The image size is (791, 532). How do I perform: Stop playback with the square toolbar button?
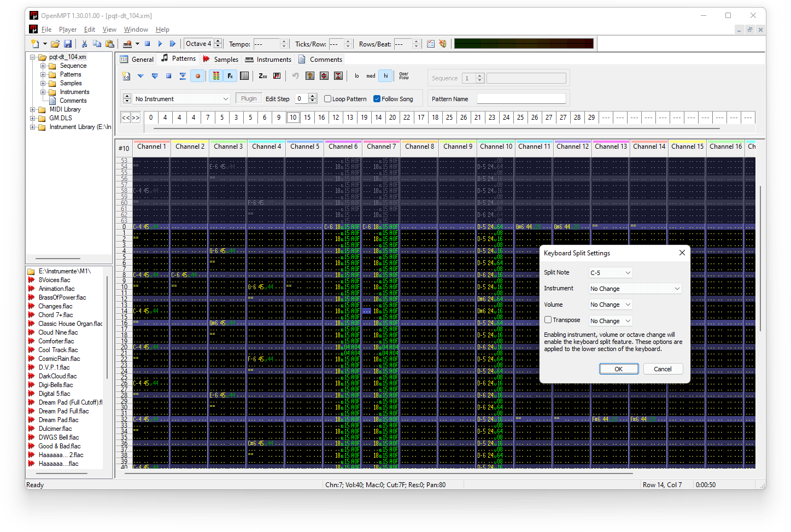[148, 44]
